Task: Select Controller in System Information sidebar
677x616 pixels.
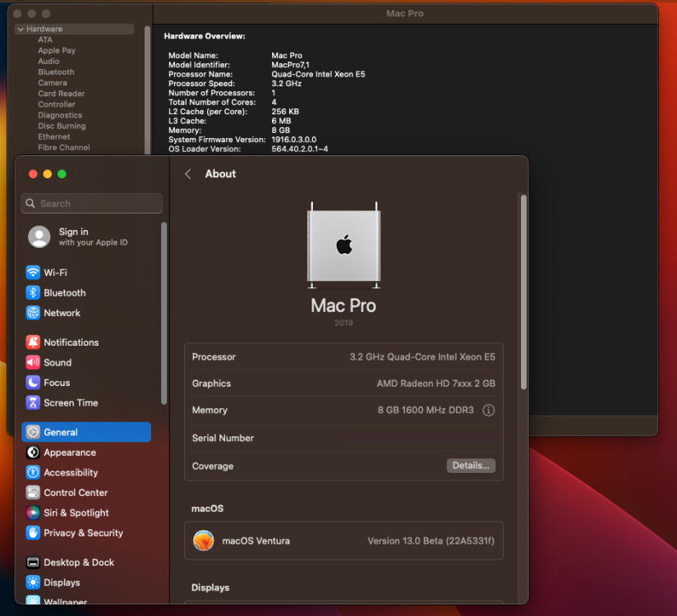Action: [x=56, y=104]
